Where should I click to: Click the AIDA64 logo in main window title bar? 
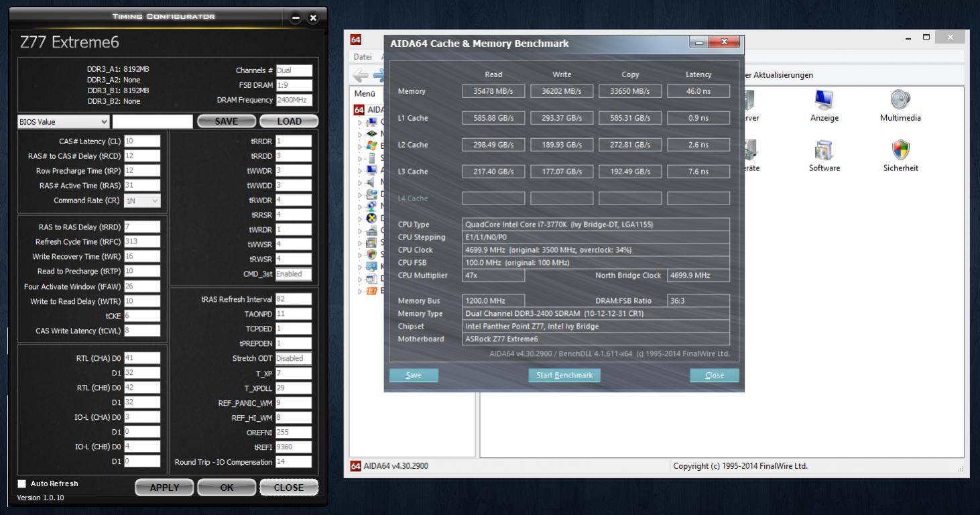[x=357, y=40]
